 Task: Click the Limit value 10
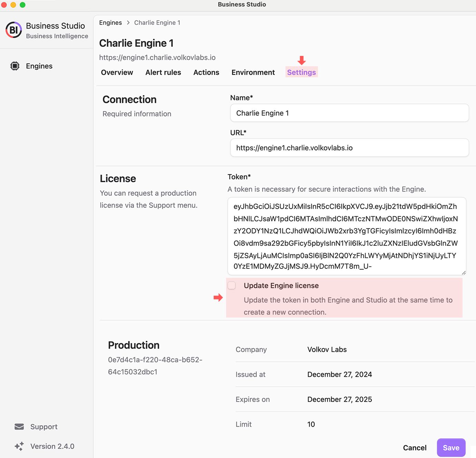click(311, 424)
